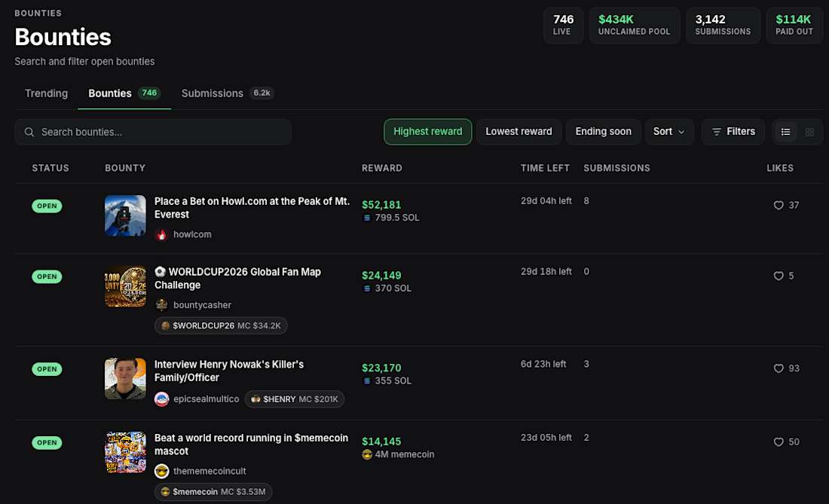829x504 pixels.
Task: Switch to grid view icon
Action: click(x=809, y=132)
